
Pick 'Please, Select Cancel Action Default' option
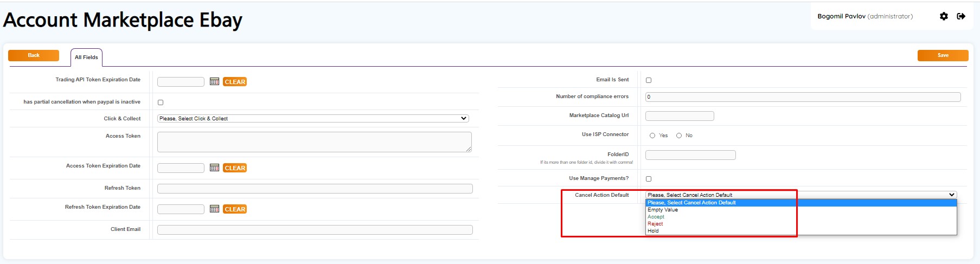801,203
